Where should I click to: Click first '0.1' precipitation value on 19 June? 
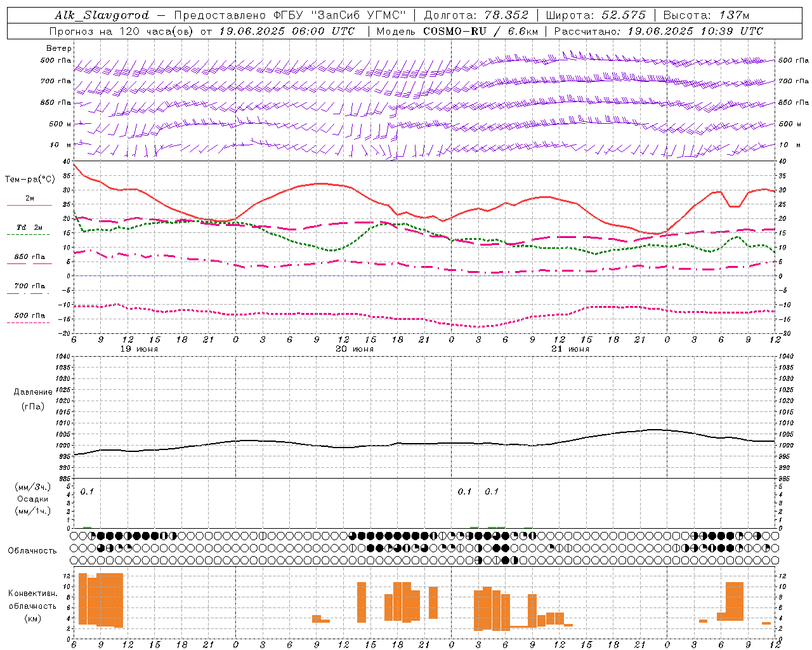point(87,491)
